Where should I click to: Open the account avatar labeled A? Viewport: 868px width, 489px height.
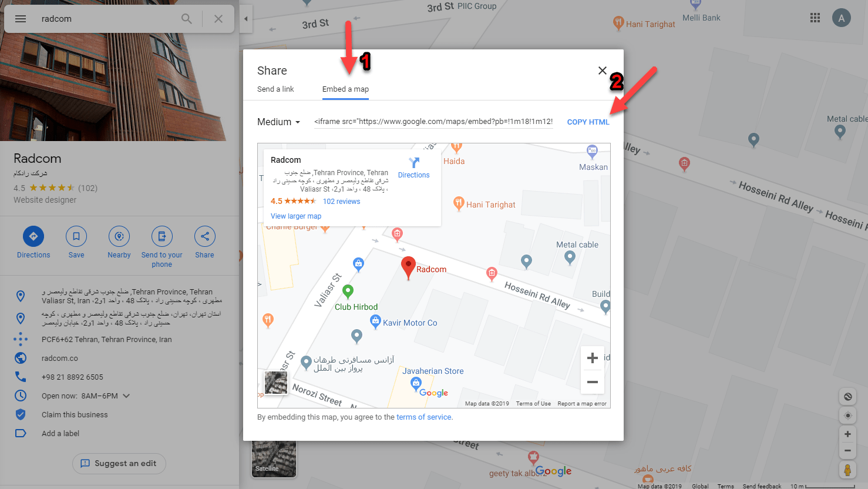[x=842, y=18]
